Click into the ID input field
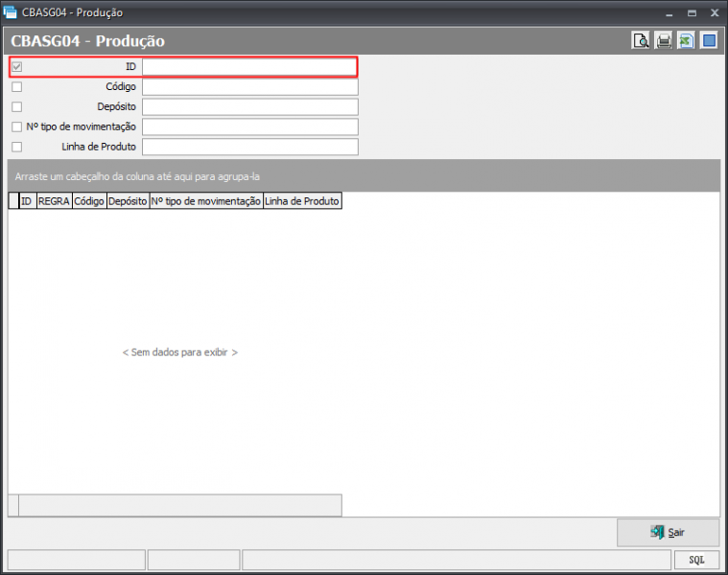This screenshot has height=575, width=728. point(249,67)
